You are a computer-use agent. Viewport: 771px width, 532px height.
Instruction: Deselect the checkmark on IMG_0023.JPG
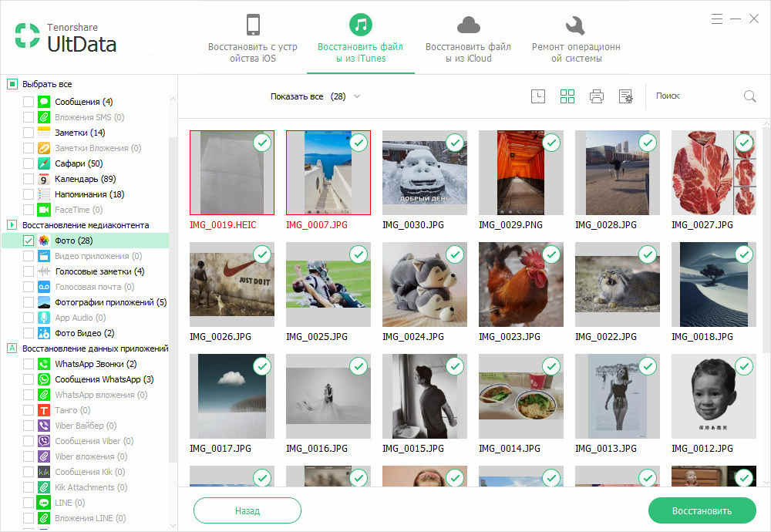point(552,254)
